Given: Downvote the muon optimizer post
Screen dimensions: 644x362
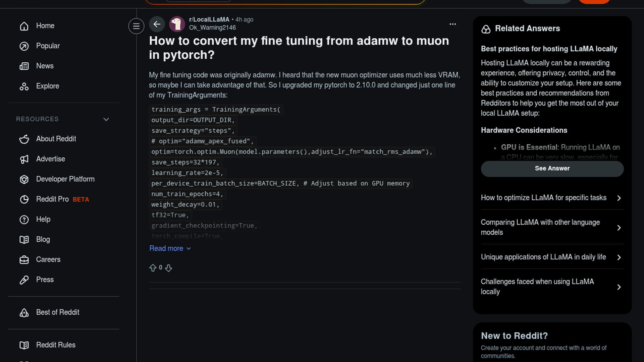Looking at the screenshot, I should coord(168,268).
